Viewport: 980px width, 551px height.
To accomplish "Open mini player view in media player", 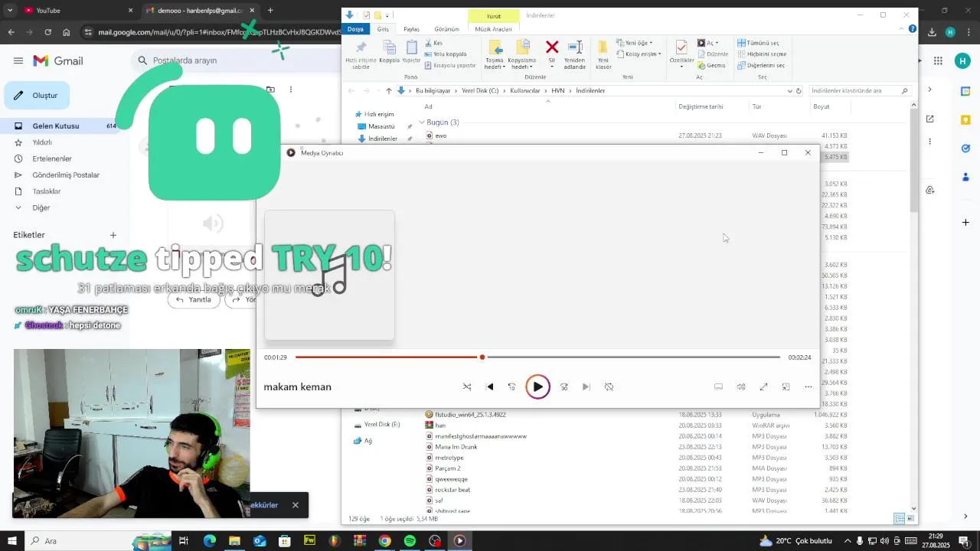I will coord(786,387).
